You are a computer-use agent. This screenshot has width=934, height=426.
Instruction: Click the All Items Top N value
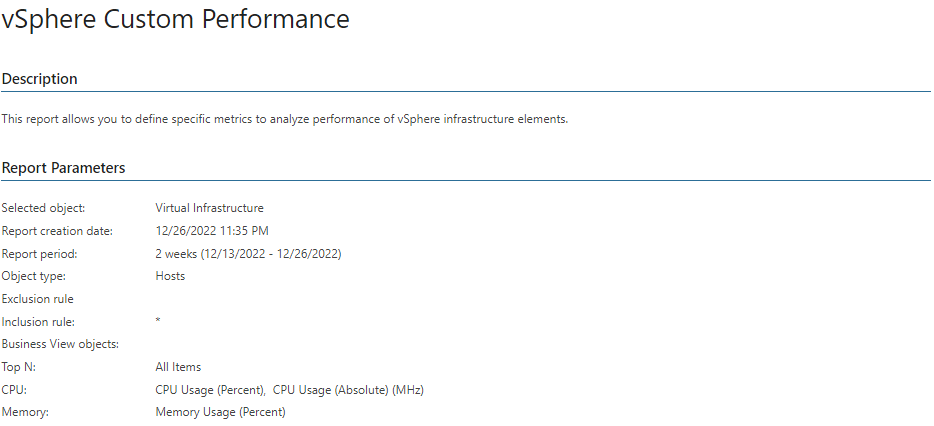(x=178, y=368)
